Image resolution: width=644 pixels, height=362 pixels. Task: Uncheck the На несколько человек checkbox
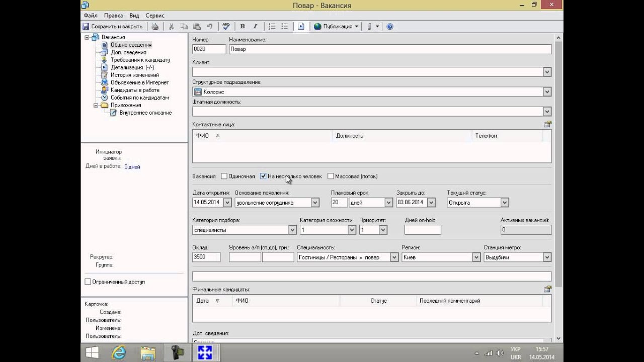[263, 176]
